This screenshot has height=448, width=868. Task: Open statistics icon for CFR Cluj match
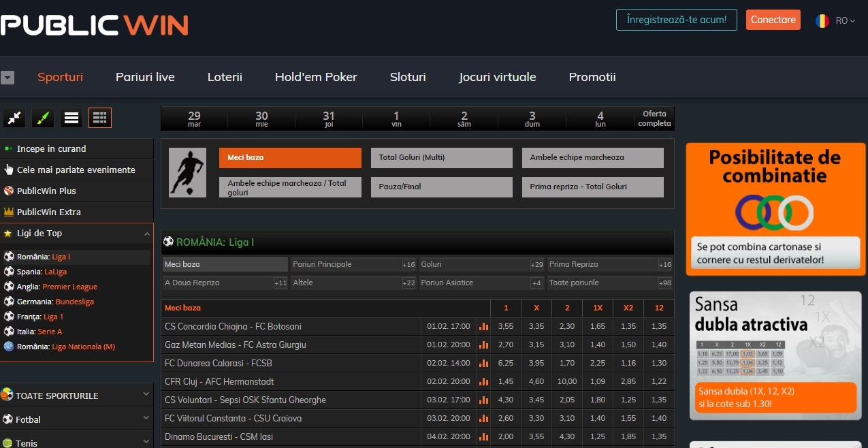click(x=484, y=382)
